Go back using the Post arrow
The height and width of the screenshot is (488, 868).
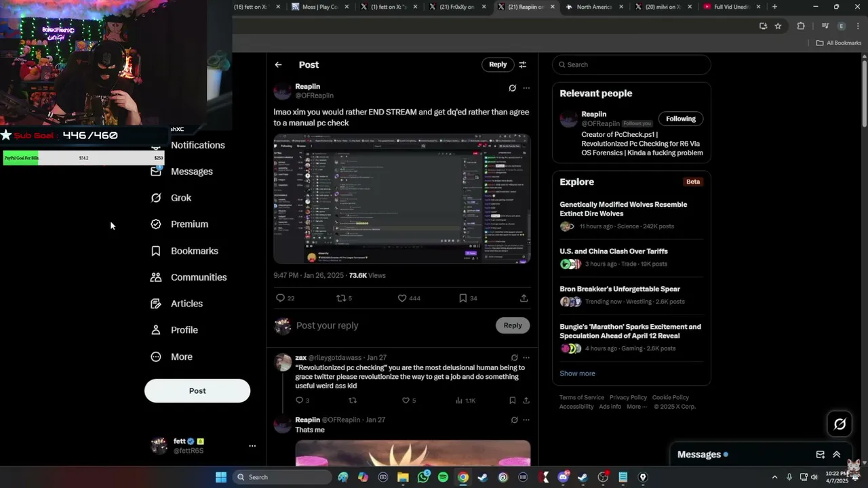pos(278,64)
